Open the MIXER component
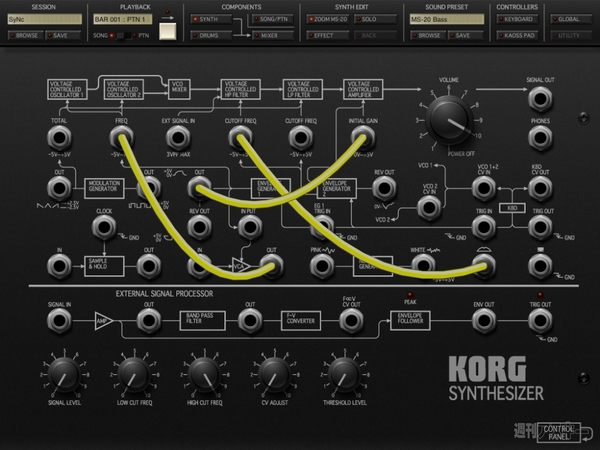This screenshot has height=450, width=600. click(272, 36)
